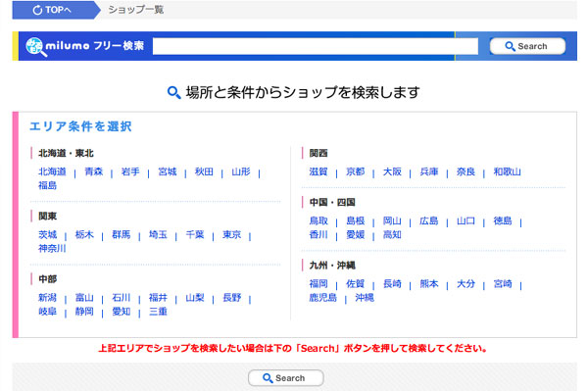Viewport: 588px width, 391px height.
Task: Pick the 大阪 Kansai link
Action: [392, 171]
